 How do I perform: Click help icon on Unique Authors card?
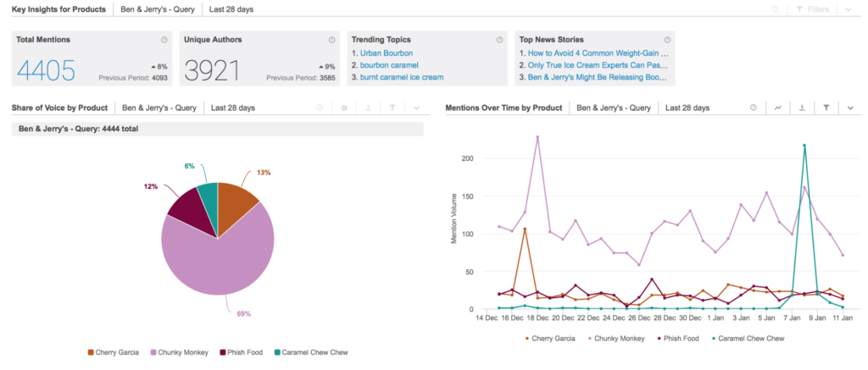[331, 40]
